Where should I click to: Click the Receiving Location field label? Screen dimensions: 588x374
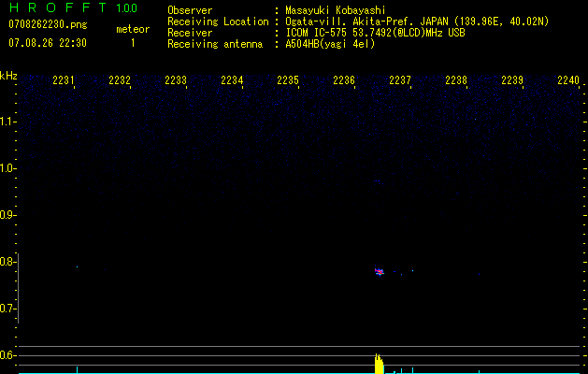click(218, 22)
